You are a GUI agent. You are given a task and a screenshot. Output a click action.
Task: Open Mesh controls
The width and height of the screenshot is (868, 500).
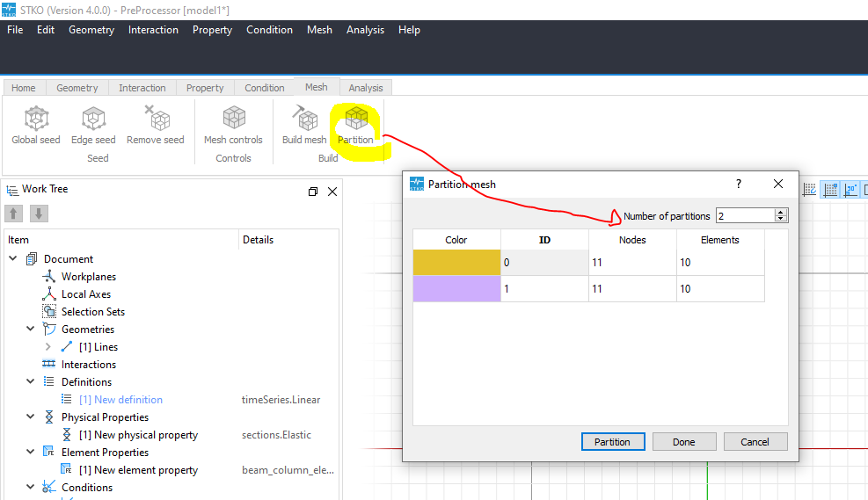233,119
